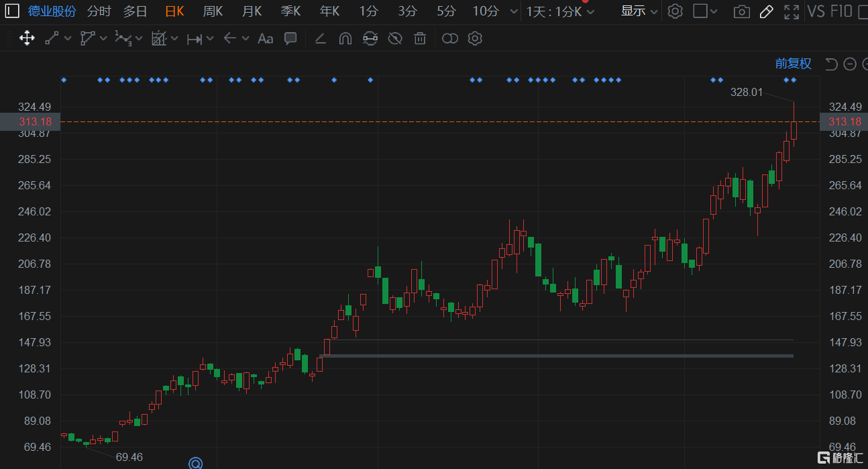
Task: Toggle the drawing lock icon
Action: (370, 38)
